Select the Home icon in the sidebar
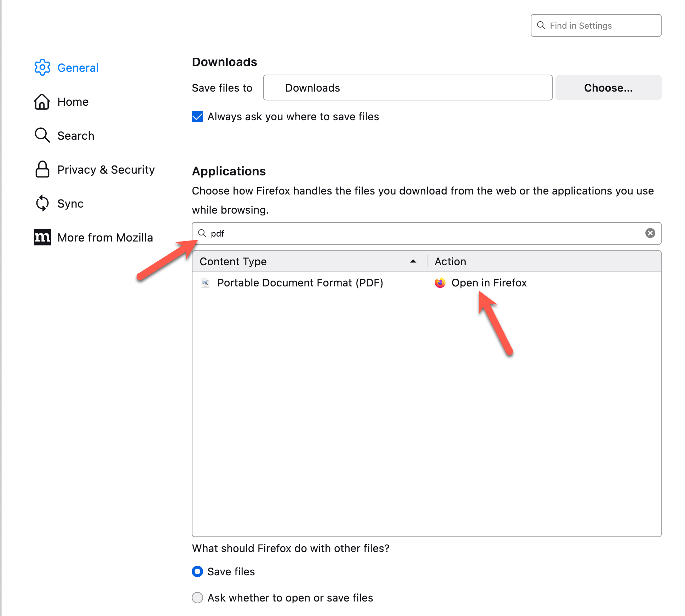685x616 pixels. 42,102
